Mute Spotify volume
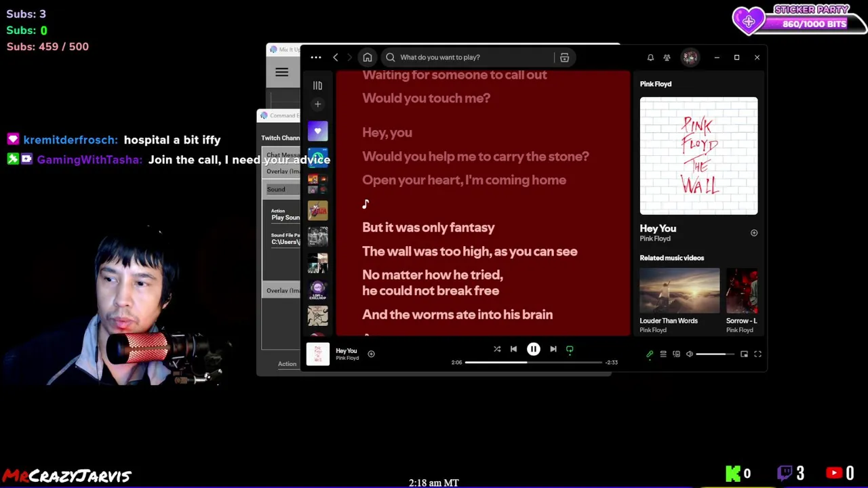This screenshot has width=868, height=488. tap(690, 354)
